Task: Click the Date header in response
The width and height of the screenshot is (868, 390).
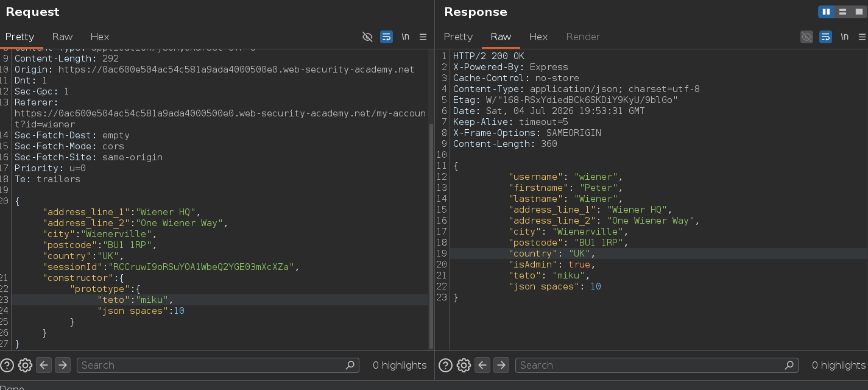Action: 549,111
